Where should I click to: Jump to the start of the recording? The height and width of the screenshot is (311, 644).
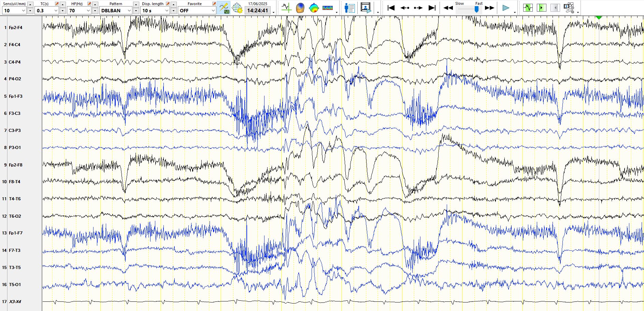391,8
